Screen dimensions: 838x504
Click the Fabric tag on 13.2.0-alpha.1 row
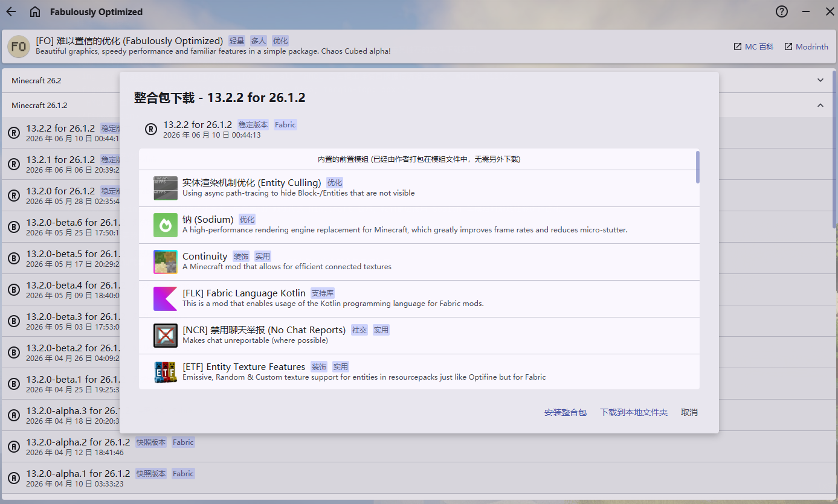(183, 474)
